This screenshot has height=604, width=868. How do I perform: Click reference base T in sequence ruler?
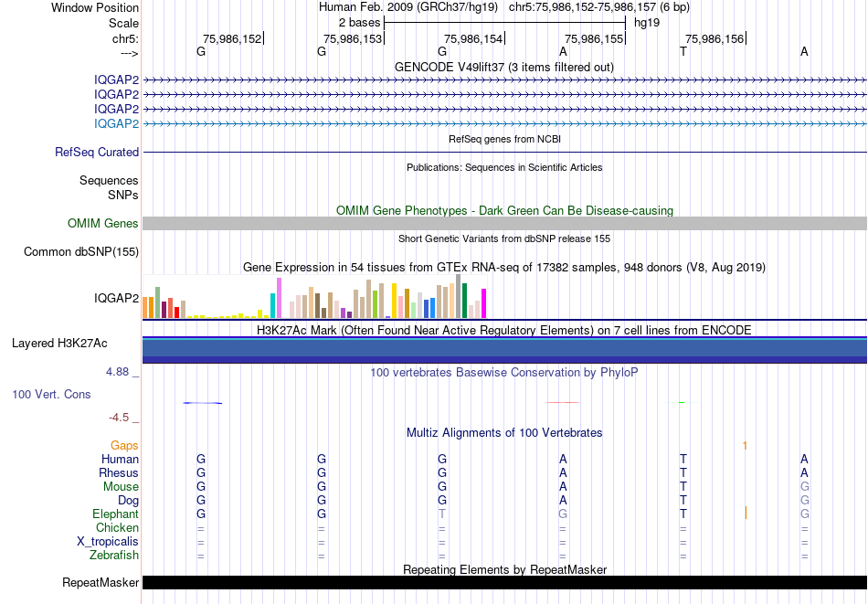pos(683,51)
